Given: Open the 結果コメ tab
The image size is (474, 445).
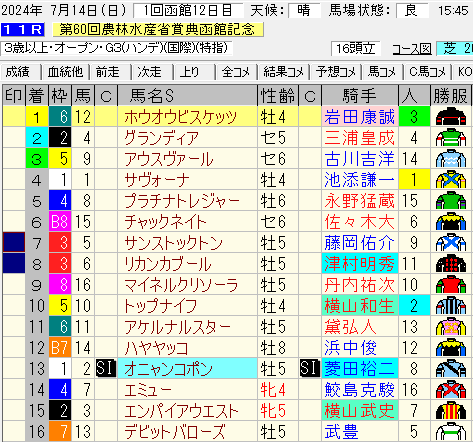Looking at the screenshot, I should pos(284,72).
